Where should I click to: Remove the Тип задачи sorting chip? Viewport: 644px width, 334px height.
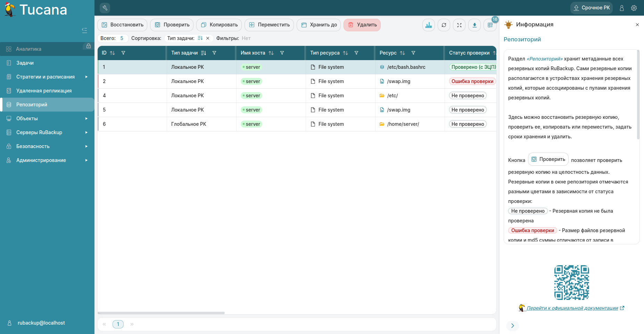point(208,38)
